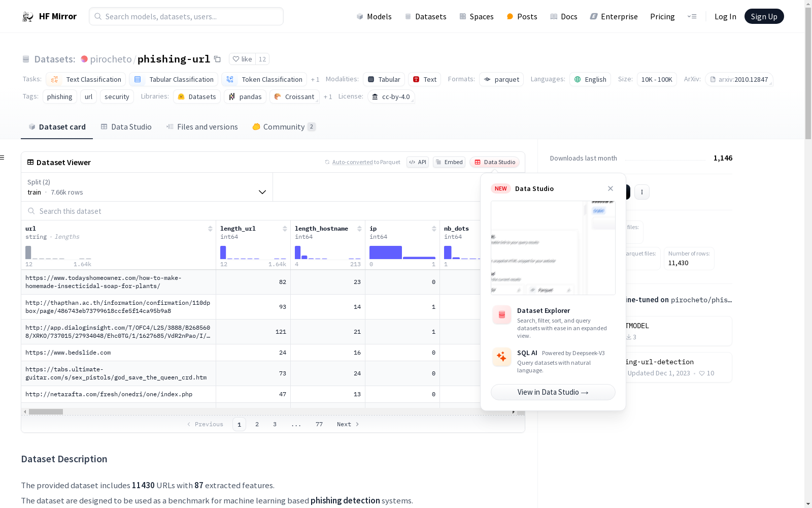Open Spaces in the top navigation
The height and width of the screenshot is (508, 812).
(x=477, y=16)
